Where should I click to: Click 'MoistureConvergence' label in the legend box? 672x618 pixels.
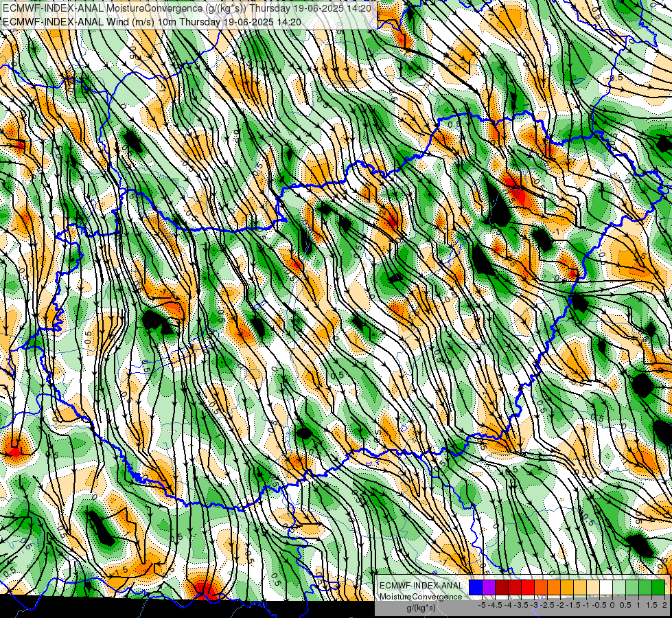(x=421, y=597)
